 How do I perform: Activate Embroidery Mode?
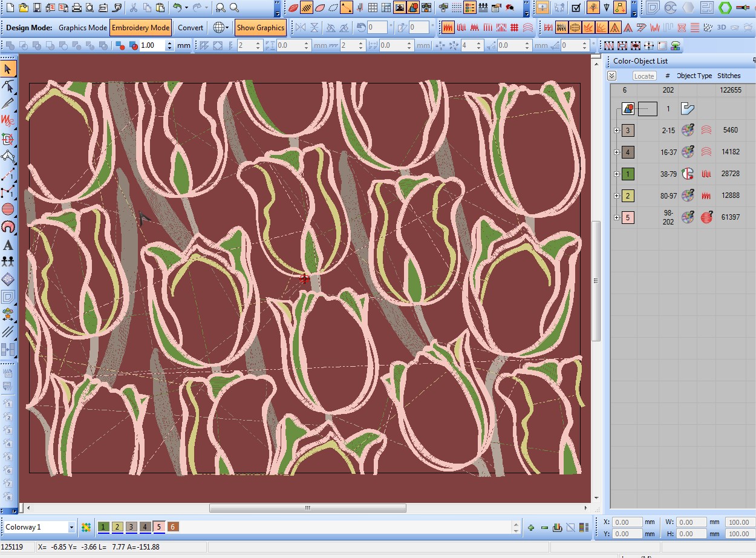point(140,28)
